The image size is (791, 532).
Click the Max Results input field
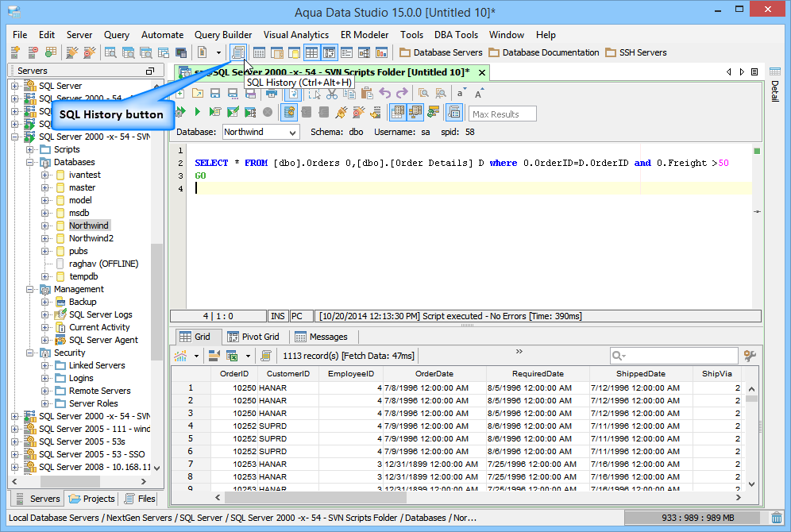click(503, 114)
